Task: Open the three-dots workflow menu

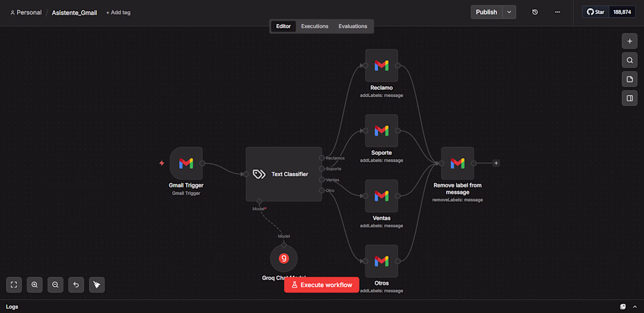Action: pos(557,12)
